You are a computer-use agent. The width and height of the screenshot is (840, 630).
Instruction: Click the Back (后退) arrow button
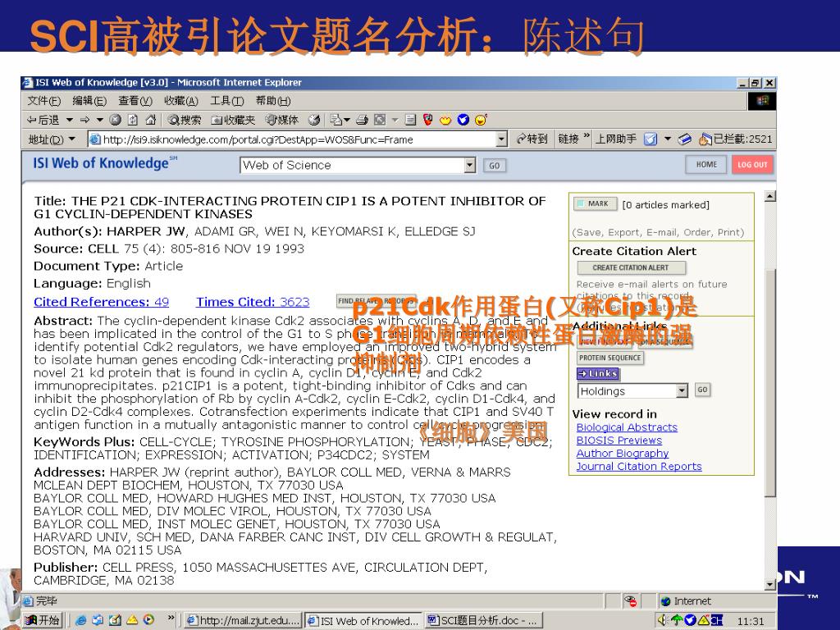click(x=43, y=120)
